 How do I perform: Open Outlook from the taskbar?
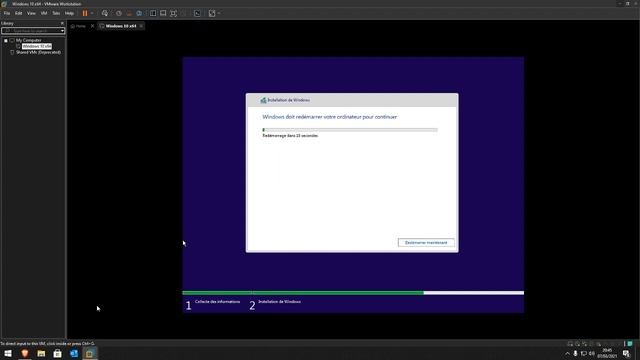[x=73, y=353]
